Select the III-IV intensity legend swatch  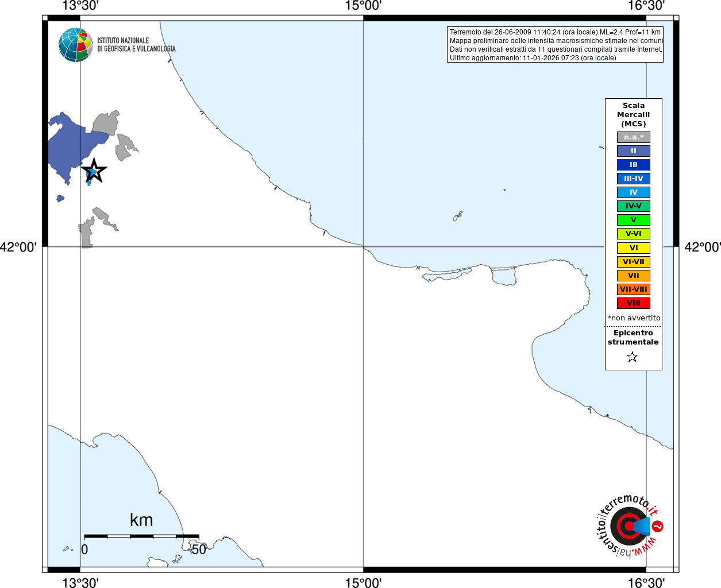point(634,179)
